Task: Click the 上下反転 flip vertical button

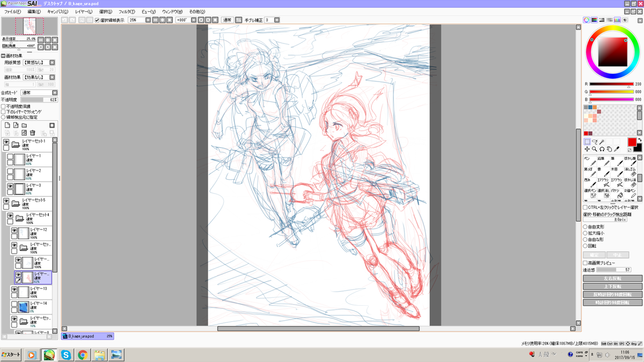Action: click(612, 286)
